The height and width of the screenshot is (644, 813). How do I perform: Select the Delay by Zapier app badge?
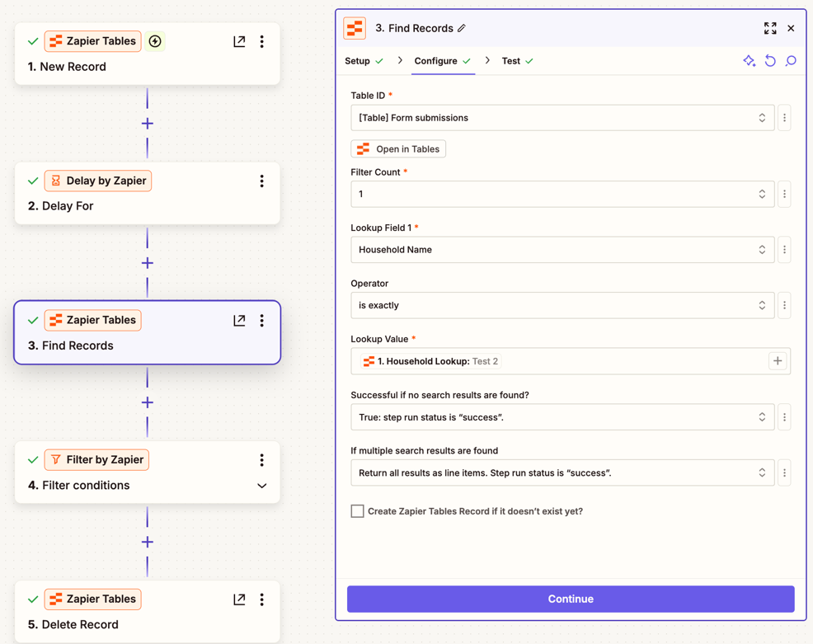[98, 181]
